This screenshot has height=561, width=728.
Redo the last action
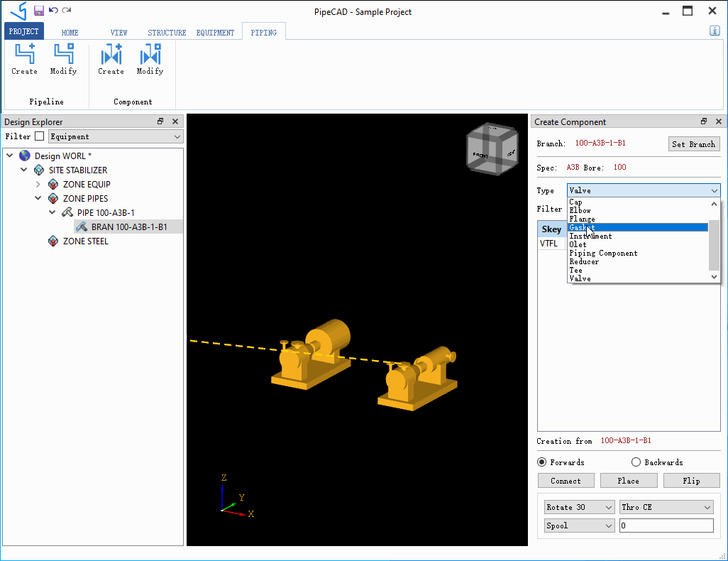point(67,10)
